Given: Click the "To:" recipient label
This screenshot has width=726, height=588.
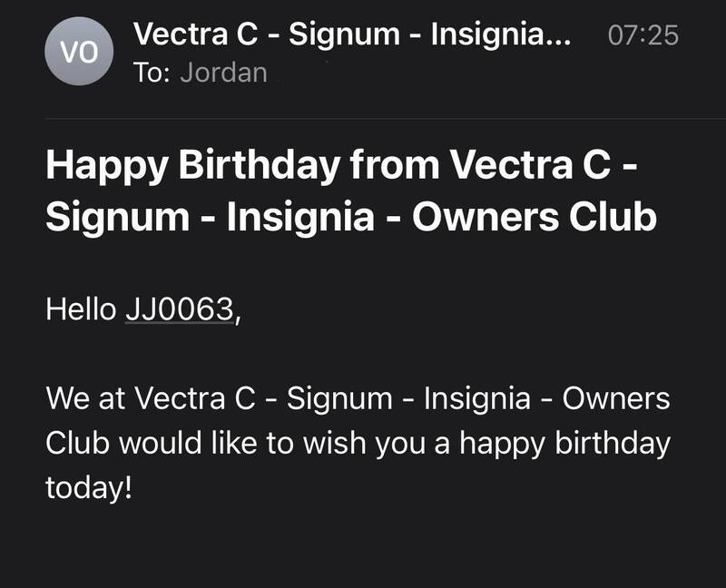Looking at the screenshot, I should (152, 73).
